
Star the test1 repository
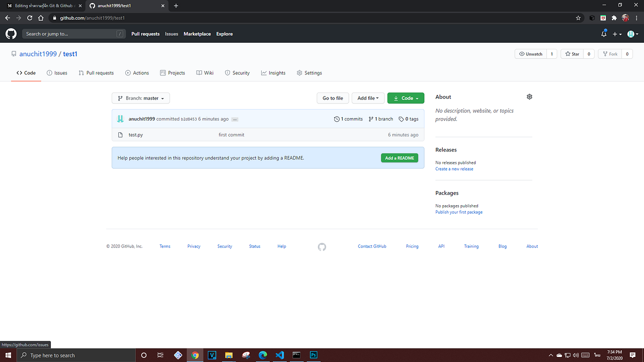point(572,53)
